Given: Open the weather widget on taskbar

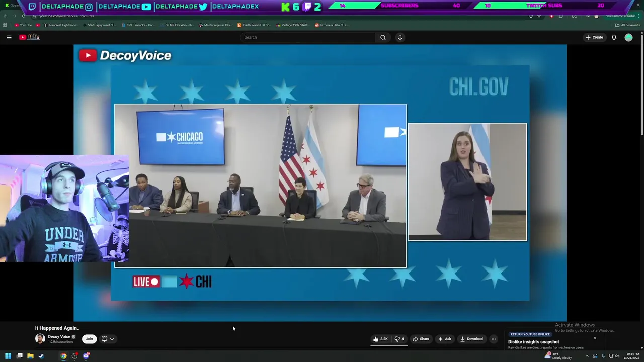Looking at the screenshot, I should [x=558, y=356].
